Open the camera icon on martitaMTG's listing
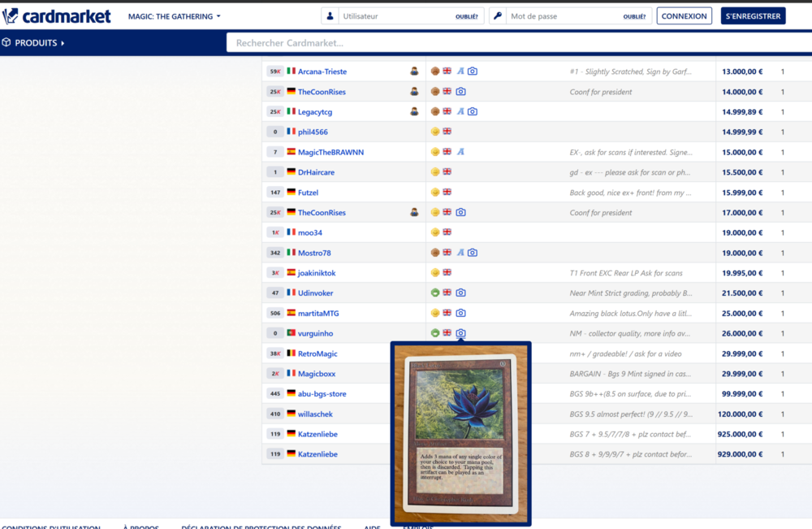This screenshot has width=812, height=529. [461, 313]
